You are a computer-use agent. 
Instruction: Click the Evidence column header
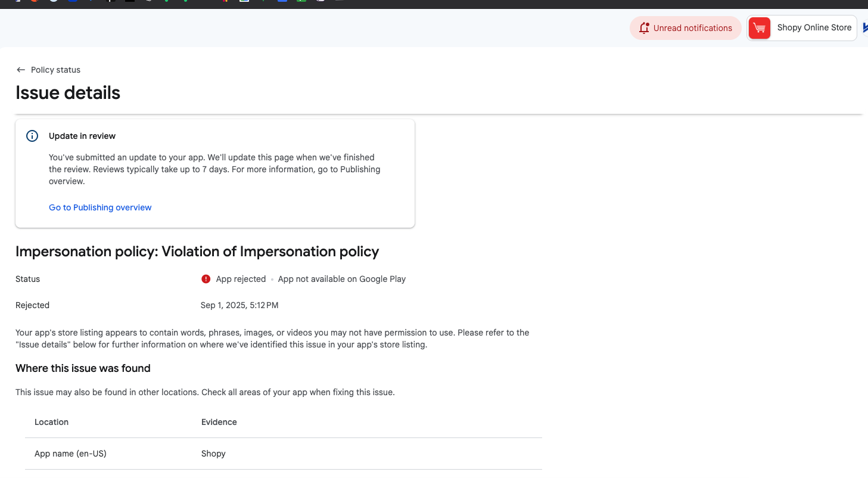[x=219, y=422]
